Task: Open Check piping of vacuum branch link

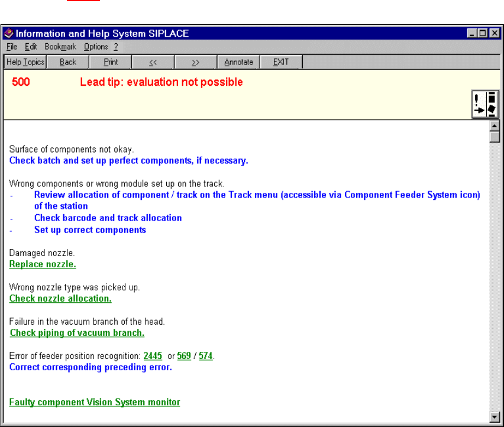Action: point(77,333)
